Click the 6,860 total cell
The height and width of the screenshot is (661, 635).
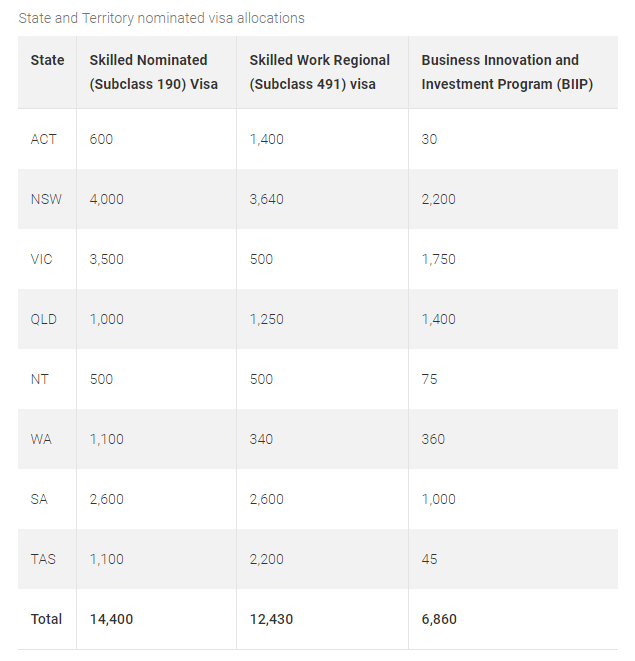tap(439, 619)
